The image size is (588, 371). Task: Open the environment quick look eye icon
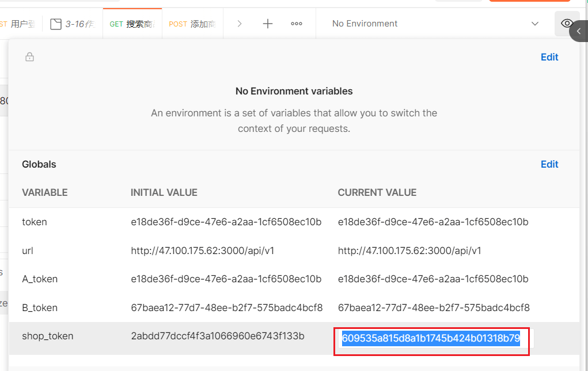pos(566,24)
